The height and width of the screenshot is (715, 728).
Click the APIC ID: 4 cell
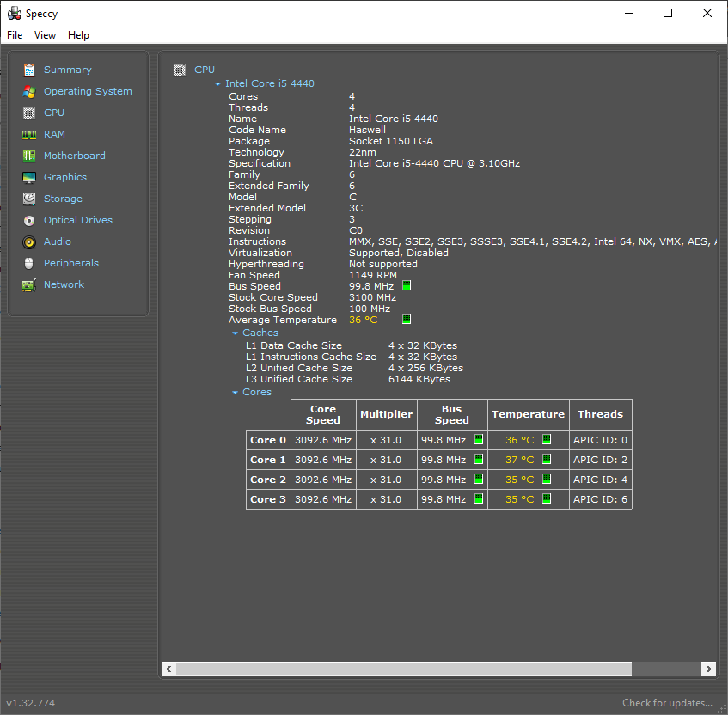[x=600, y=480]
